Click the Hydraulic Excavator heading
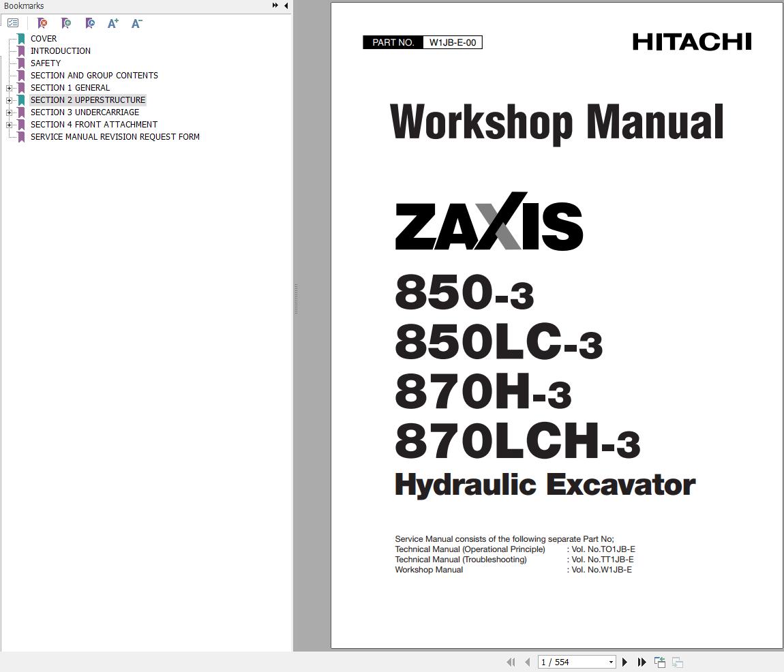The image size is (784, 672). coord(545,485)
